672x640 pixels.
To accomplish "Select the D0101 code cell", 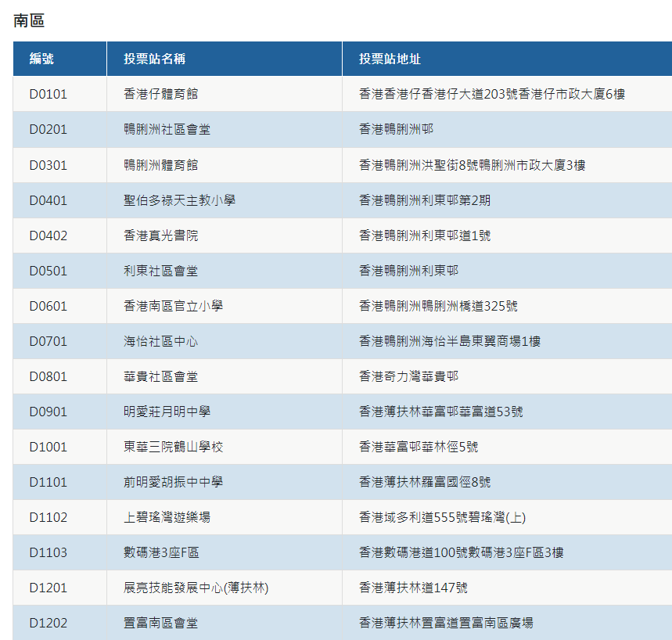I will coord(49,95).
